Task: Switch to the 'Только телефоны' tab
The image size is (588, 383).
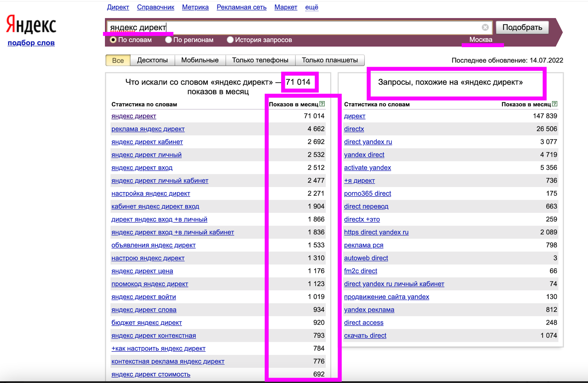Action: [260, 60]
